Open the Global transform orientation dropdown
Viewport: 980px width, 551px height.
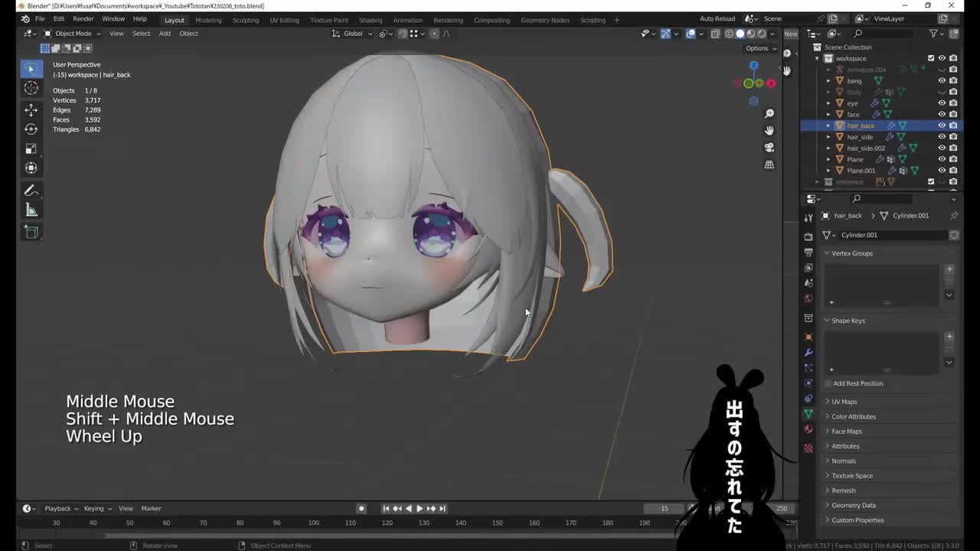pyautogui.click(x=353, y=34)
